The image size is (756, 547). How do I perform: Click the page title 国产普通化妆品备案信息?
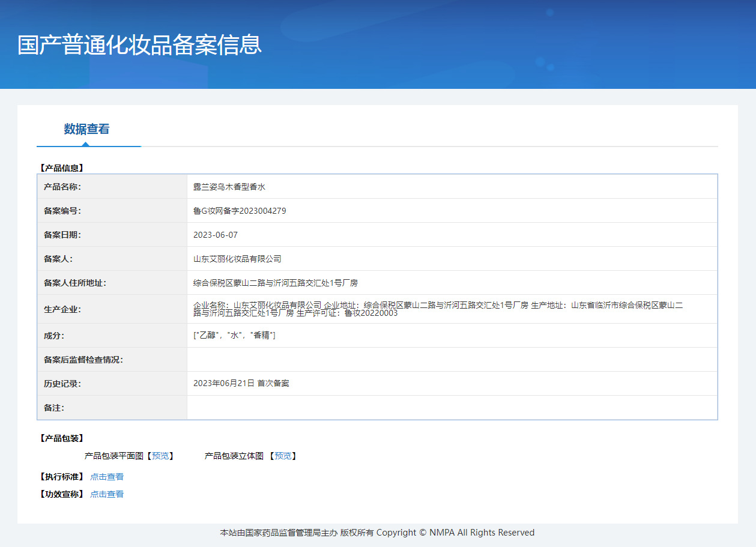click(139, 45)
